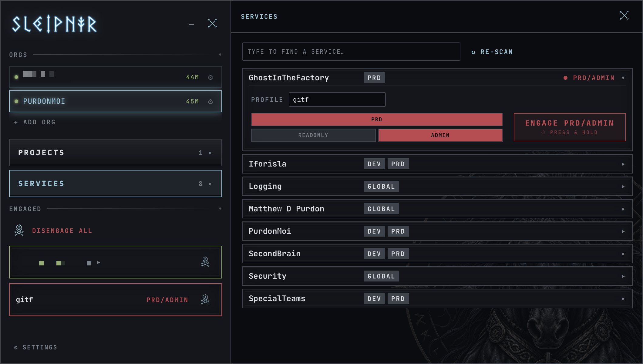Click the GLOBAL tag on Security
This screenshot has width=643, height=364.
point(381,276)
